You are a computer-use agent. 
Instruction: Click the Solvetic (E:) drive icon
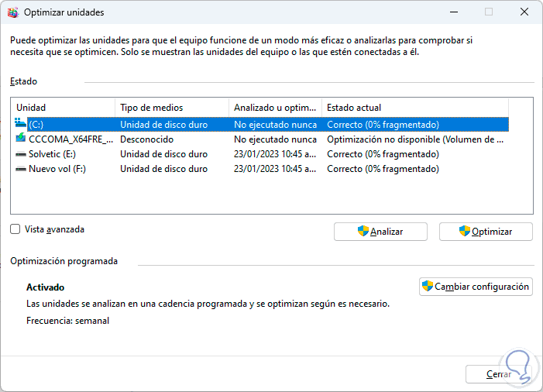click(20, 154)
